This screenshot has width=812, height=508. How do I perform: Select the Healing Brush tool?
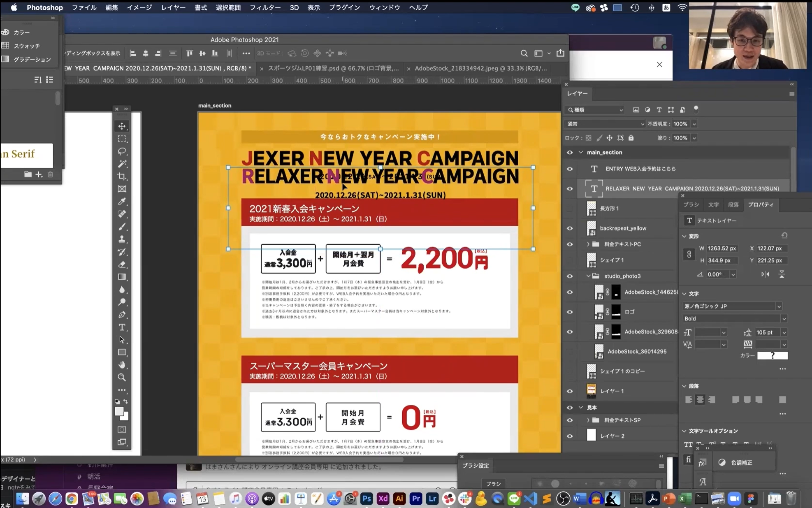[x=122, y=214]
